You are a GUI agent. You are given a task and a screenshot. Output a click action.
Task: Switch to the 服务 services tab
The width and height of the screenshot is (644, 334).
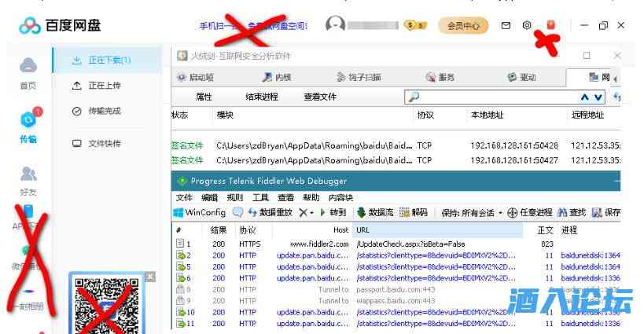click(x=440, y=77)
